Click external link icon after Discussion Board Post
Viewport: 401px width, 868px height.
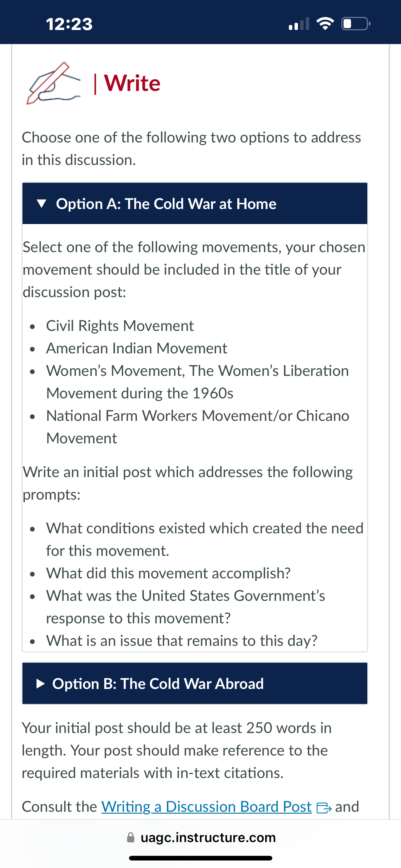click(324, 808)
